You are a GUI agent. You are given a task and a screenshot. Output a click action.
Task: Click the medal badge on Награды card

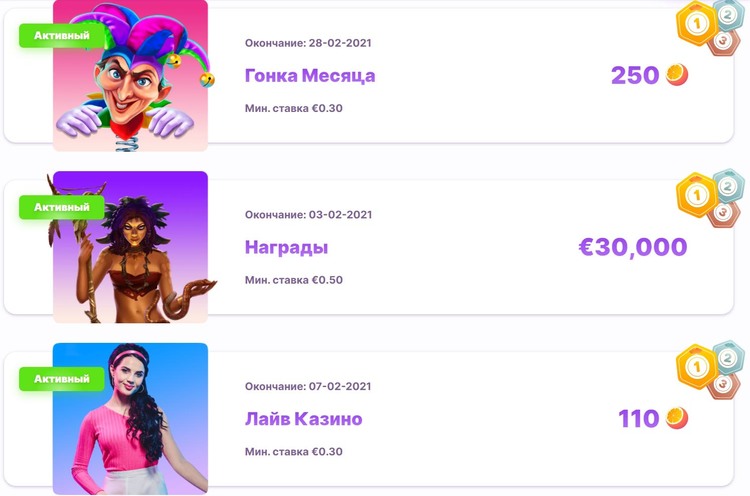coord(714,197)
